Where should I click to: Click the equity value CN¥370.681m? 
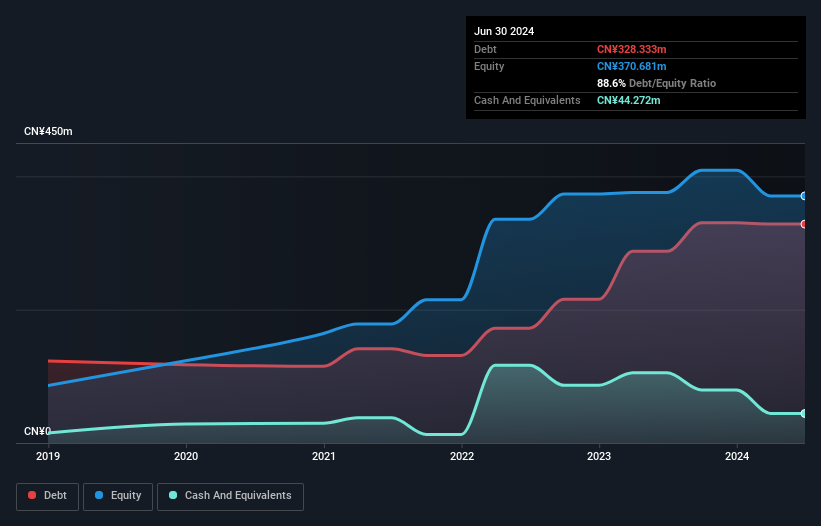click(631, 66)
